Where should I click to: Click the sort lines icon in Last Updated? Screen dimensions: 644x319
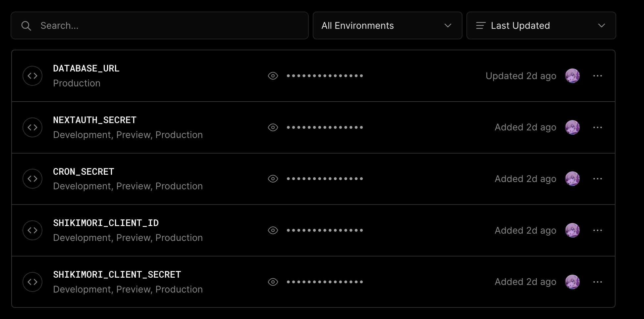coord(480,25)
